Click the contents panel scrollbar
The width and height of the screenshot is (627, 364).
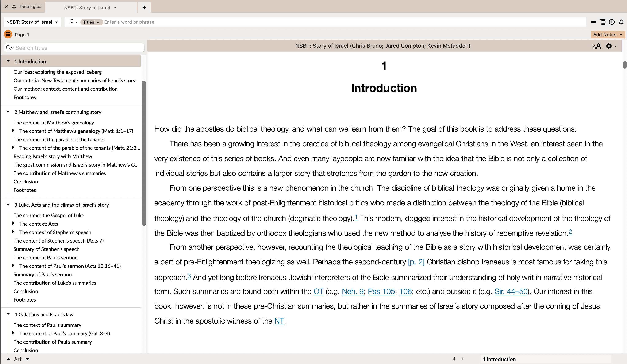(144, 153)
